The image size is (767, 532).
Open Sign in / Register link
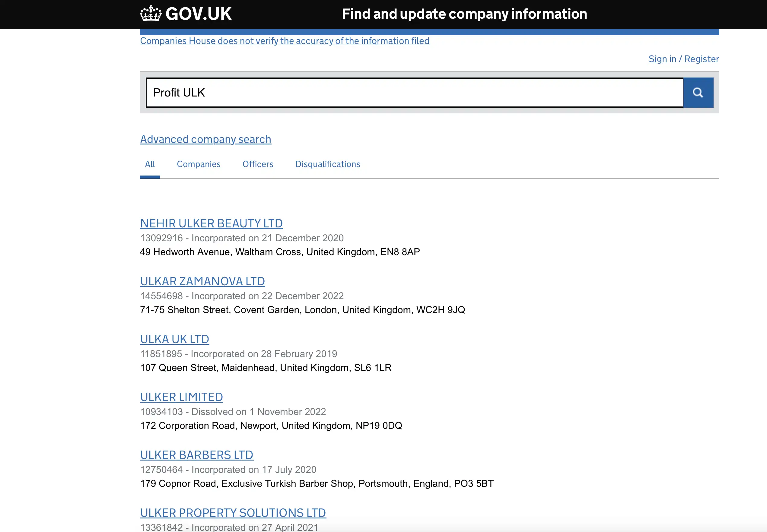pyautogui.click(x=684, y=59)
